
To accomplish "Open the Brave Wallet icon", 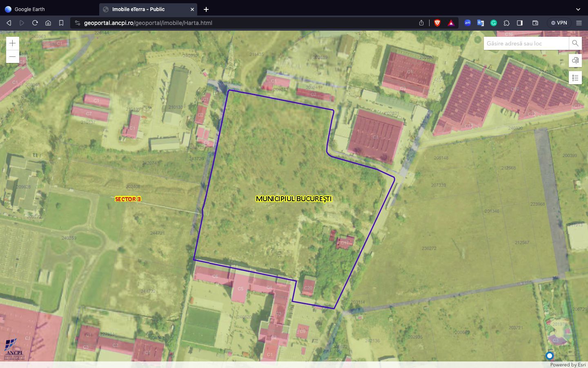I will coord(535,23).
